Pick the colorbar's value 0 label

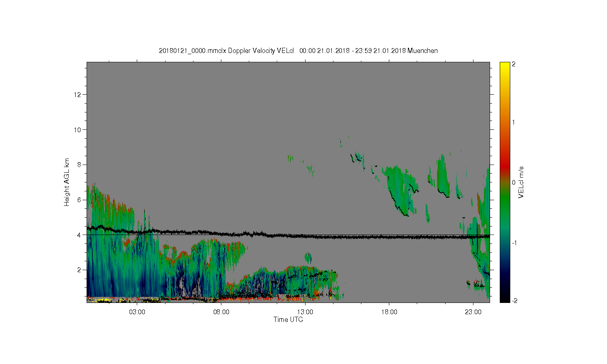click(514, 182)
